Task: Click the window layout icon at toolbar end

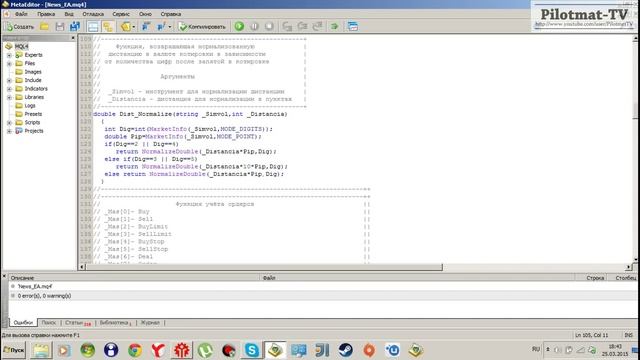Action: click(353, 27)
